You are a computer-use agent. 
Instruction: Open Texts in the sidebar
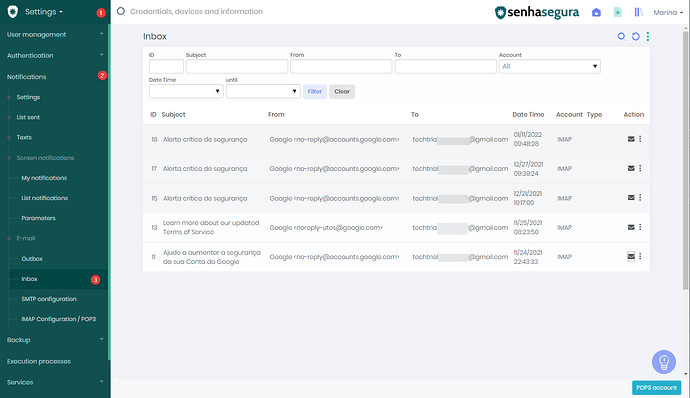pos(24,137)
